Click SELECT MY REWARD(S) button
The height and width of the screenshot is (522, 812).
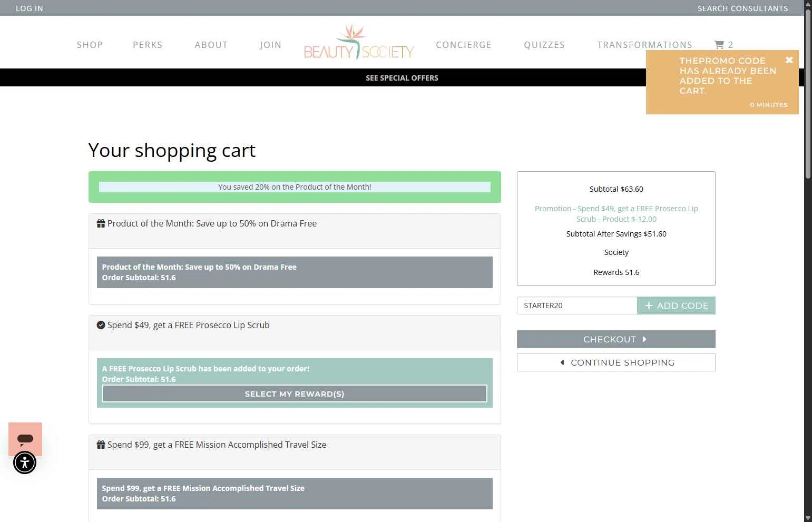point(295,393)
